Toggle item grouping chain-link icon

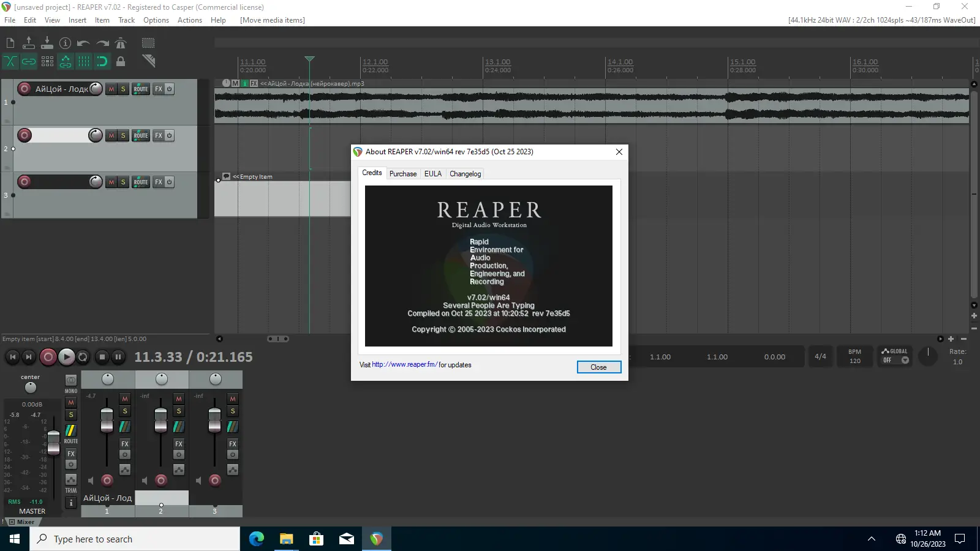tap(29, 61)
